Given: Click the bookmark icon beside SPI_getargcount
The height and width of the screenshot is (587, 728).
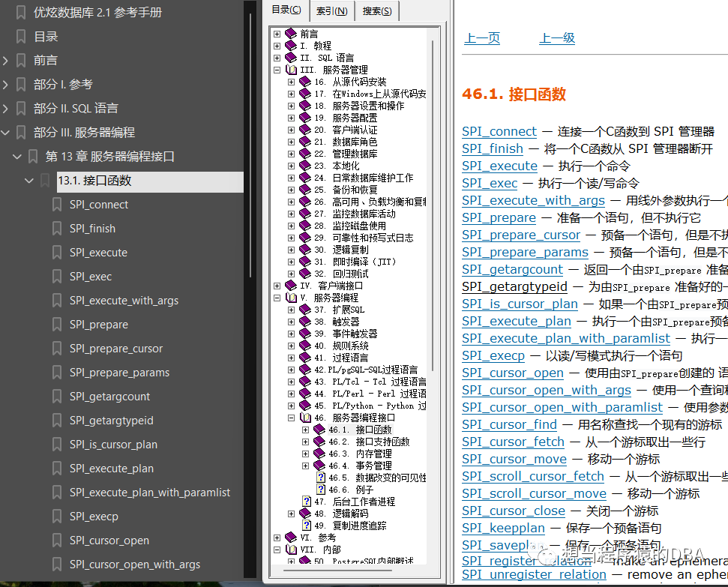Looking at the screenshot, I should tap(57, 396).
